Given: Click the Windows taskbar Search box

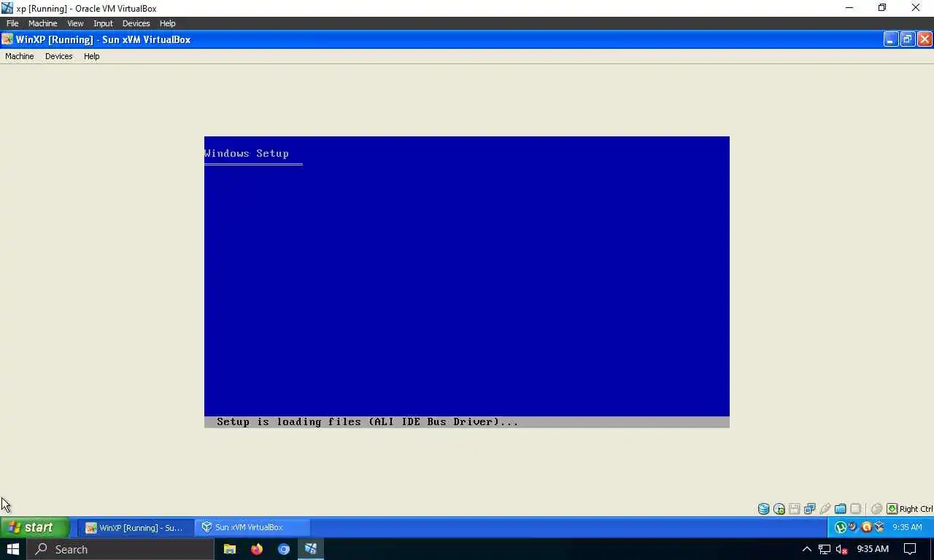Looking at the screenshot, I should pyautogui.click(x=120, y=549).
